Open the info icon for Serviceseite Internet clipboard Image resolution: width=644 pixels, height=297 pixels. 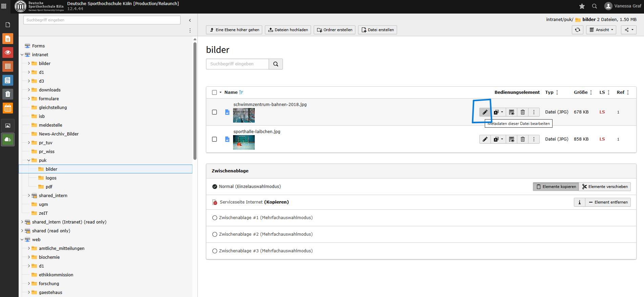click(579, 202)
